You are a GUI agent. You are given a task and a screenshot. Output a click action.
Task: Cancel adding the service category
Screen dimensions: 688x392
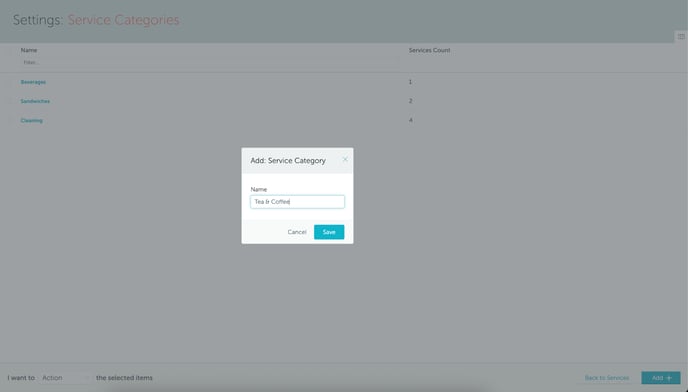pyautogui.click(x=297, y=232)
